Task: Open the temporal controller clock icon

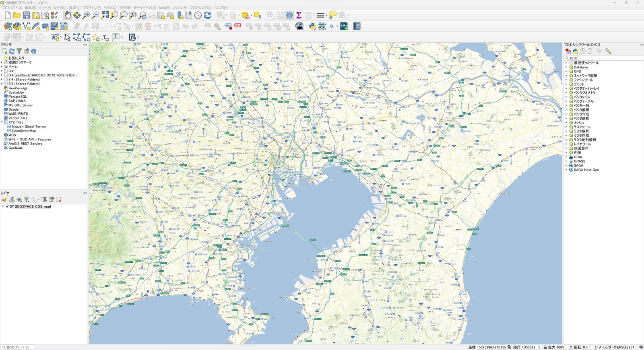Action: (x=198, y=15)
